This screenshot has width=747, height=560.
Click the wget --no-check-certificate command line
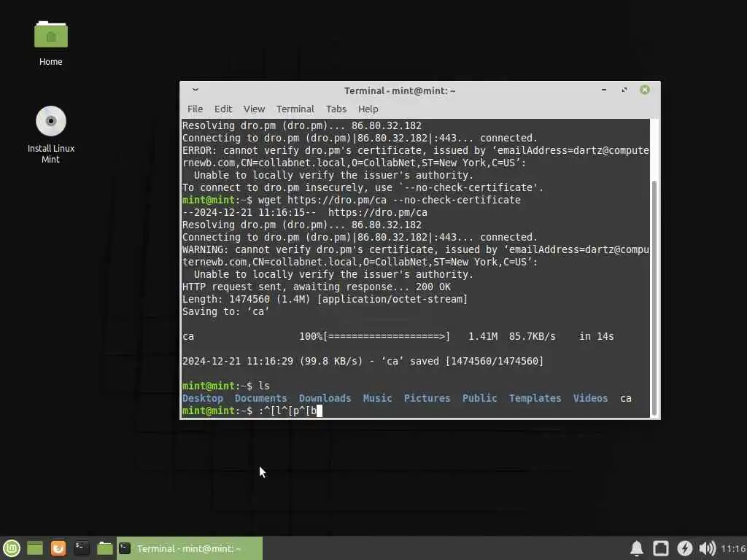351,200
